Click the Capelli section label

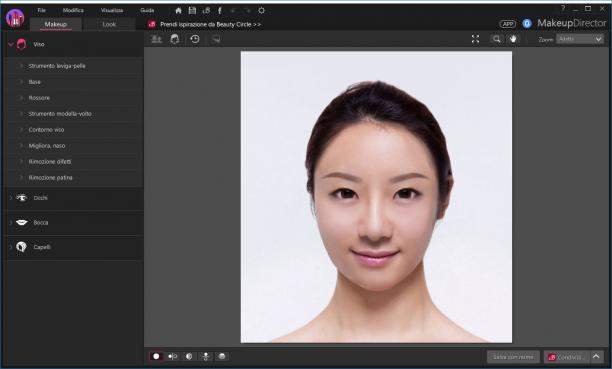click(42, 247)
